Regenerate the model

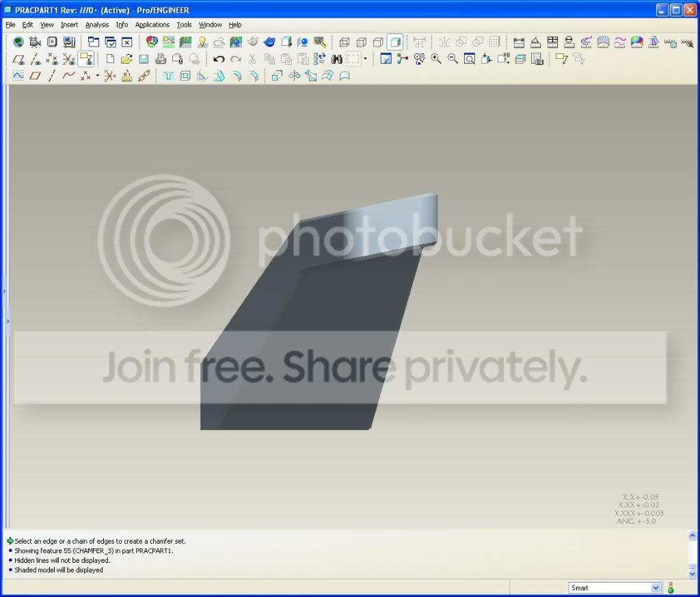point(320,59)
